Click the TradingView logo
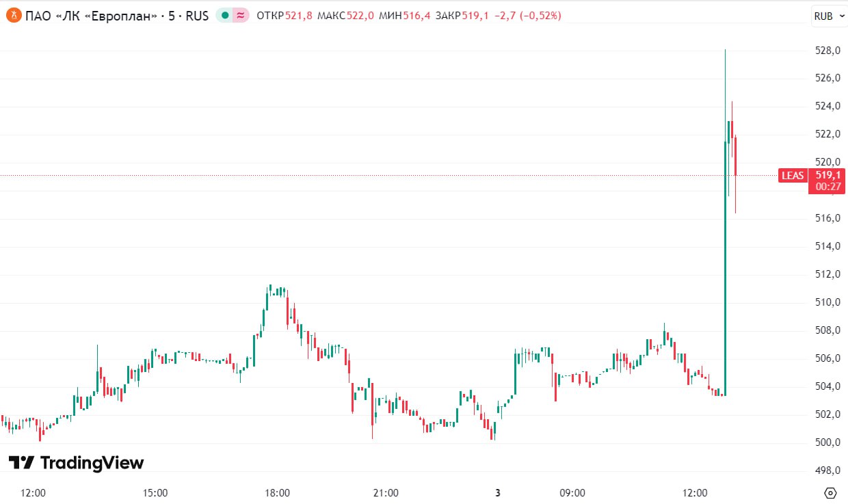The width and height of the screenshot is (848, 504). (x=77, y=463)
